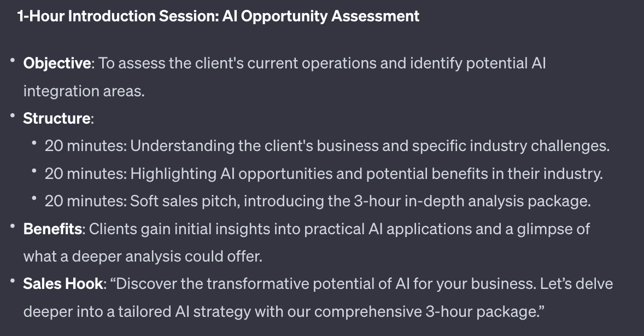Click the bold "Benefits" label

52,229
